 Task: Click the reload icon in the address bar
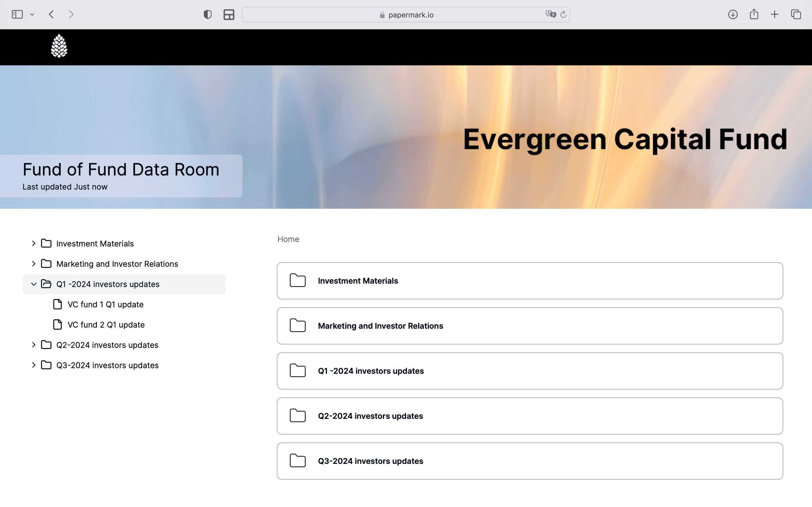pyautogui.click(x=563, y=14)
